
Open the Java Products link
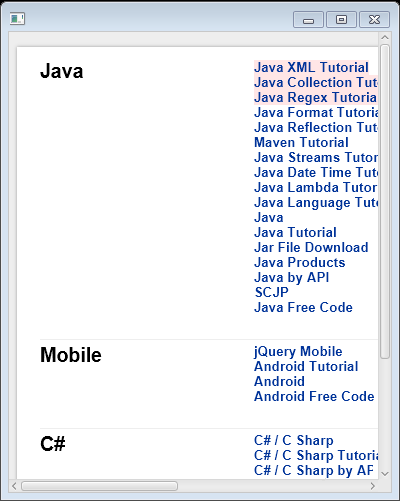[x=300, y=263]
